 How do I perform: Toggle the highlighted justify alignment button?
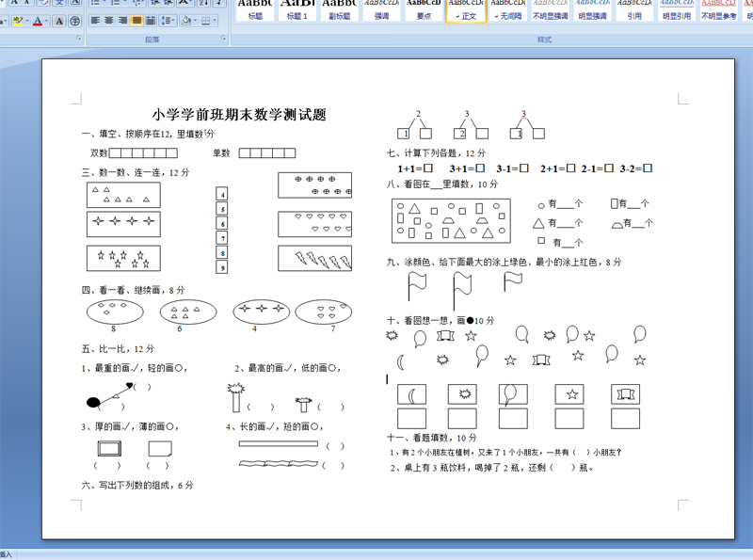tap(136, 20)
